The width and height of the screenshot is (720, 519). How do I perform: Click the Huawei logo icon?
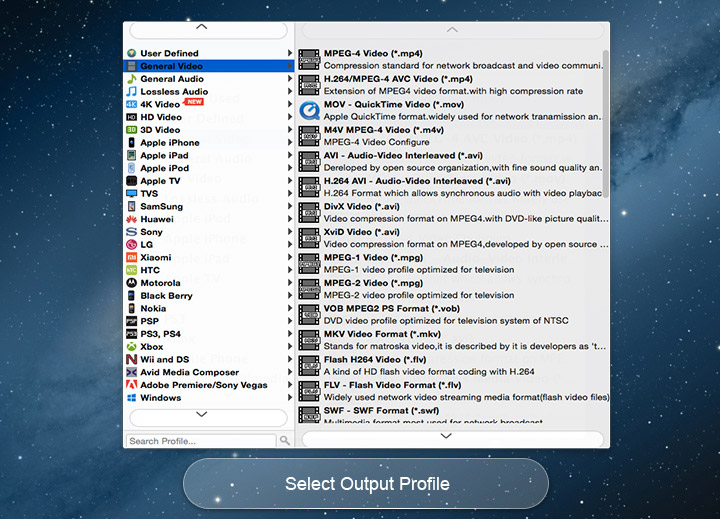[132, 219]
